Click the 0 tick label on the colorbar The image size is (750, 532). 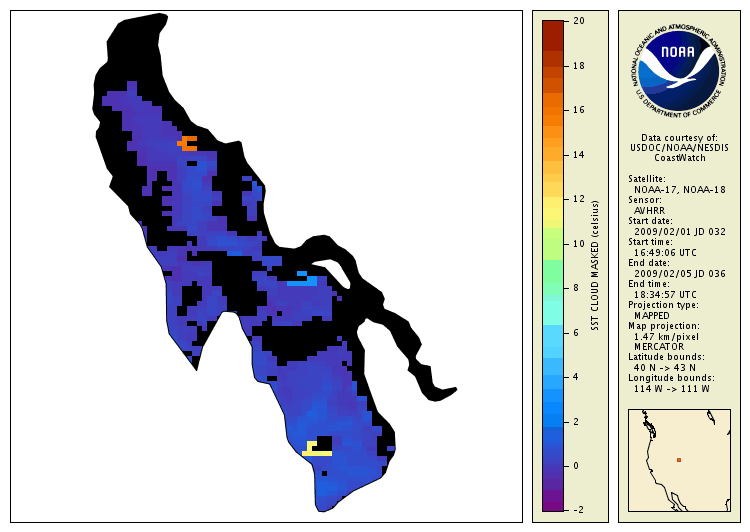(576, 466)
